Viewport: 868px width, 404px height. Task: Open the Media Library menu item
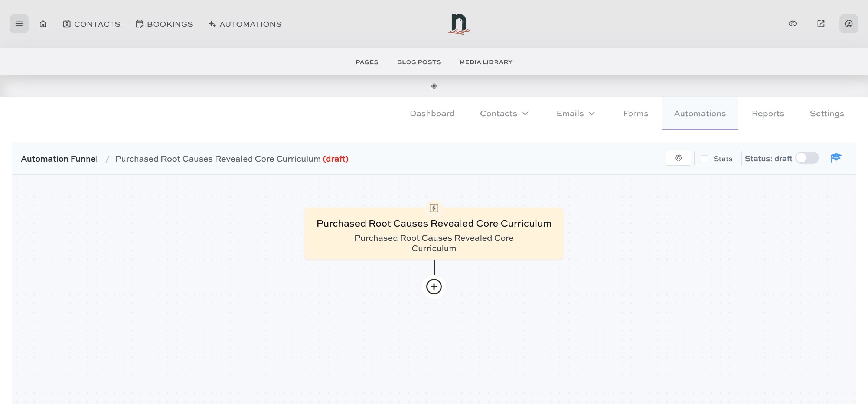point(486,62)
